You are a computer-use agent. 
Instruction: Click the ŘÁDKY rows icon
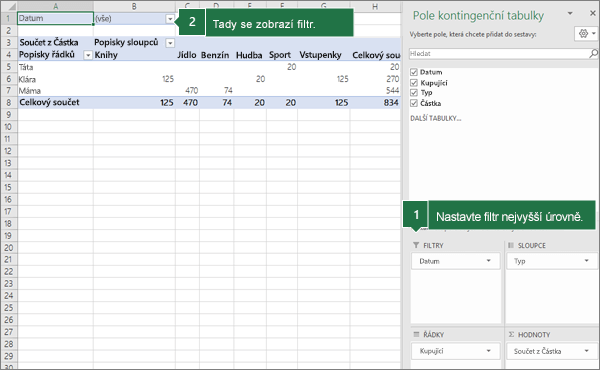[416, 334]
